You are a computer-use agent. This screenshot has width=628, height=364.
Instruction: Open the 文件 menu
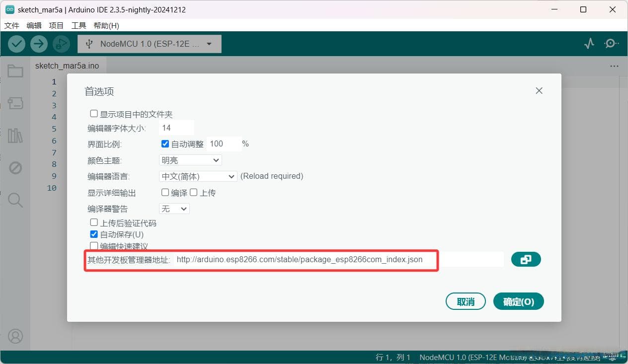(x=12, y=25)
